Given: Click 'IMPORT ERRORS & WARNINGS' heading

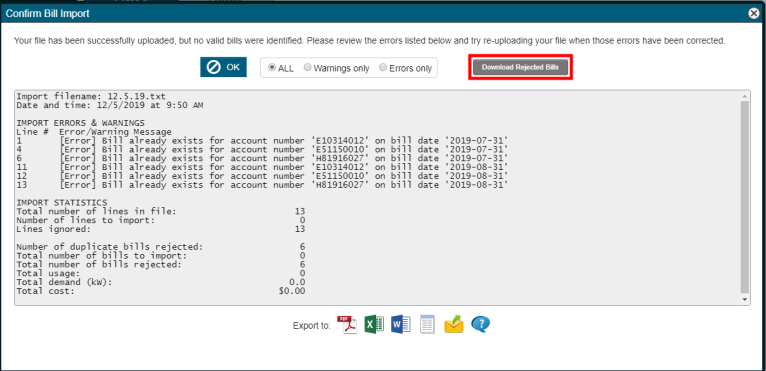Looking at the screenshot, I should (81, 123).
